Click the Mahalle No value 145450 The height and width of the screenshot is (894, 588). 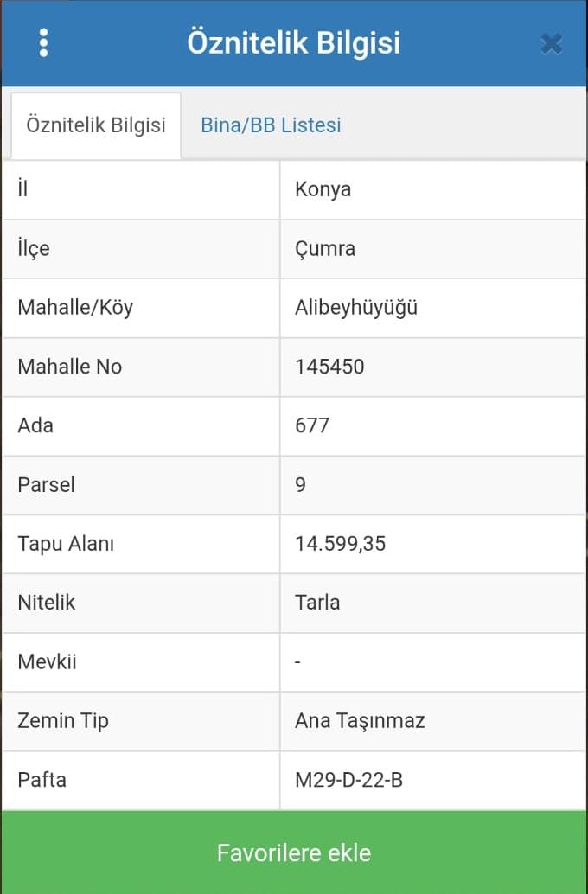tap(329, 367)
